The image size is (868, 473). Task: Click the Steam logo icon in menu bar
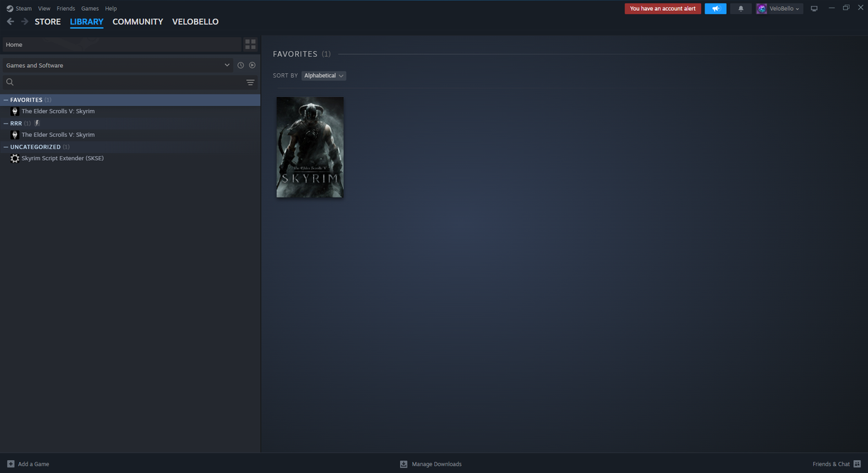click(x=9, y=8)
